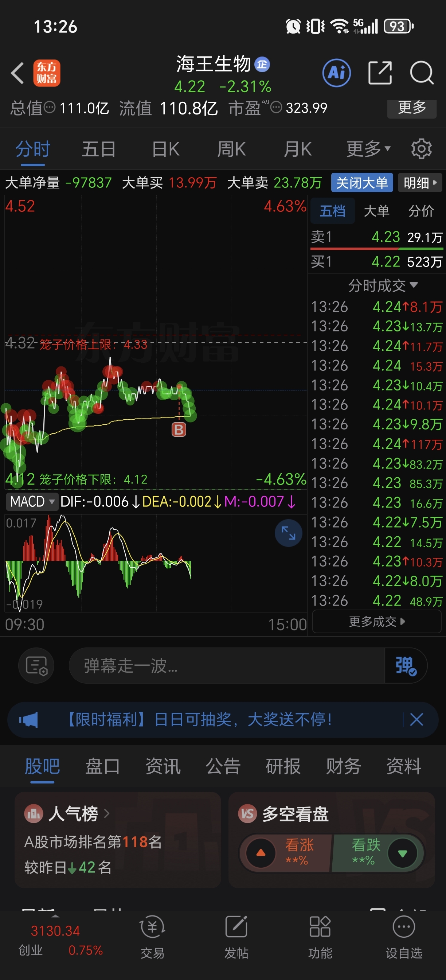The width and height of the screenshot is (446, 980).
Task: Tap the 弹 send danmaku icon
Action: tap(406, 665)
